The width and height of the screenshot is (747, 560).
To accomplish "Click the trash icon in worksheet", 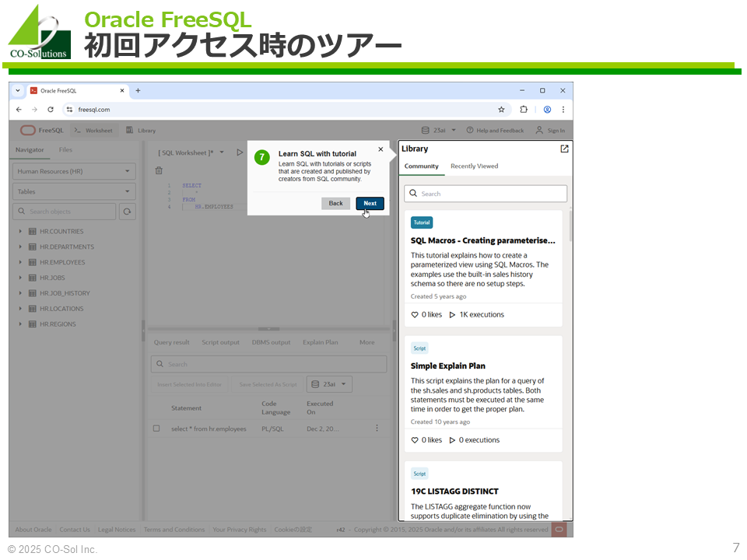I will click(x=159, y=170).
